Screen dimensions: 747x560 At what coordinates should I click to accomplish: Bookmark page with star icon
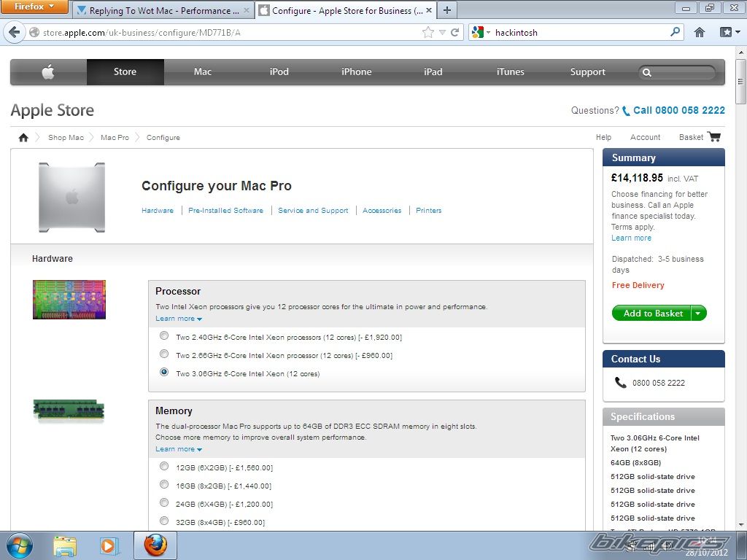[x=428, y=32]
